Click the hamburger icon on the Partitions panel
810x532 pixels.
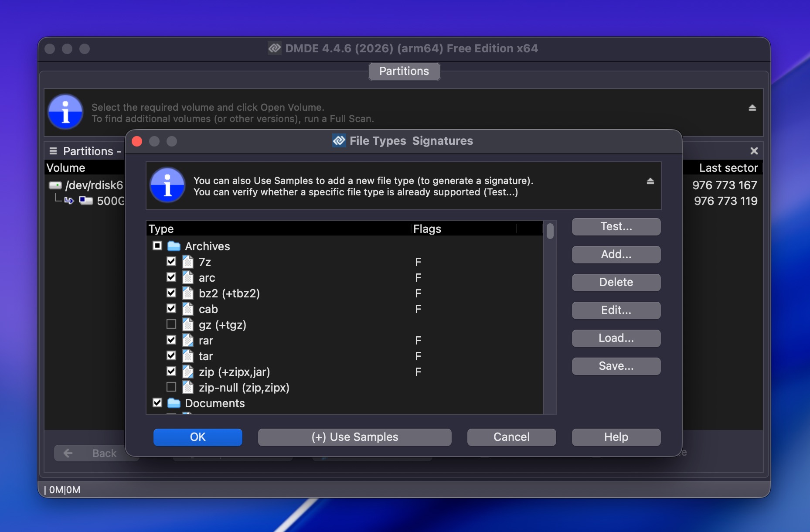tap(53, 151)
